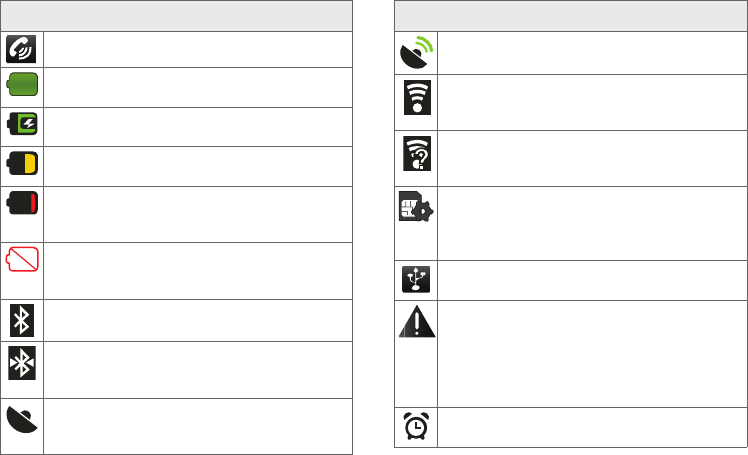This screenshot has height=455, width=748.
Task: Select the Wi-Fi question mark icon
Action: pos(417,154)
